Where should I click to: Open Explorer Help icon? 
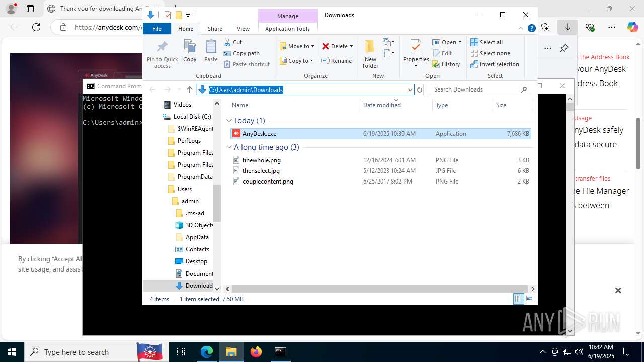(531, 29)
